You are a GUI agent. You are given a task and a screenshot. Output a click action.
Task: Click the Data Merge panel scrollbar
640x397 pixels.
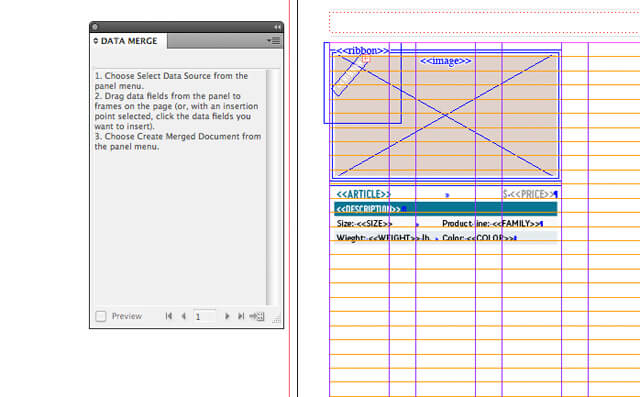[x=269, y=188]
